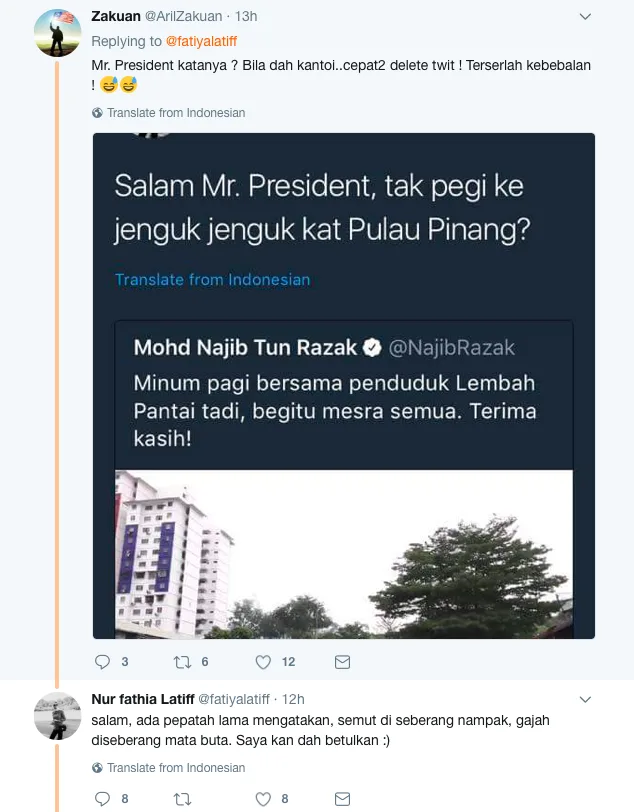This screenshot has height=812, width=634.
Task: Message Nur fathia Latiff's tweet via envelope icon
Action: [x=342, y=799]
